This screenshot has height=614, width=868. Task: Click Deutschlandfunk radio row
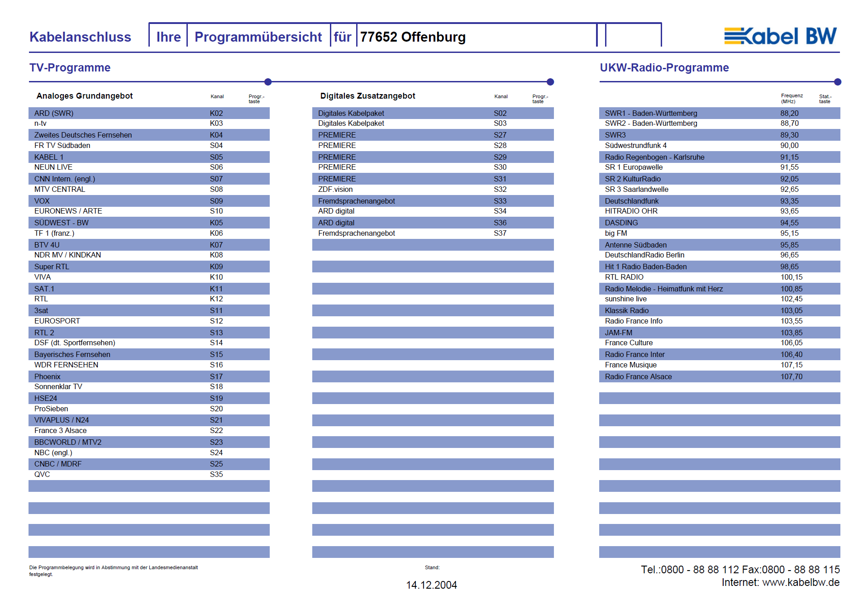pyautogui.click(x=720, y=201)
